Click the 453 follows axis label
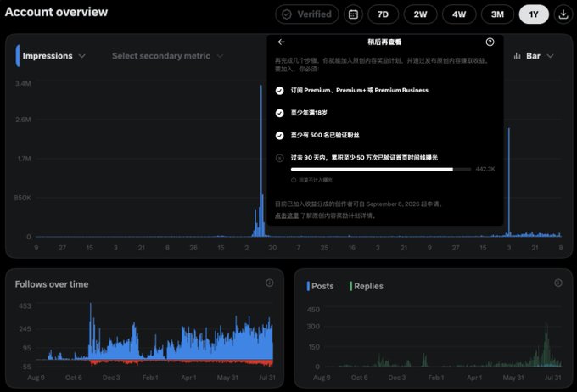 (x=25, y=305)
